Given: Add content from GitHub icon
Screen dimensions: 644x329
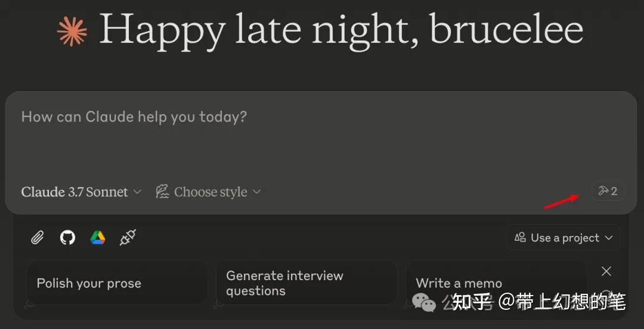Looking at the screenshot, I should click(67, 238).
